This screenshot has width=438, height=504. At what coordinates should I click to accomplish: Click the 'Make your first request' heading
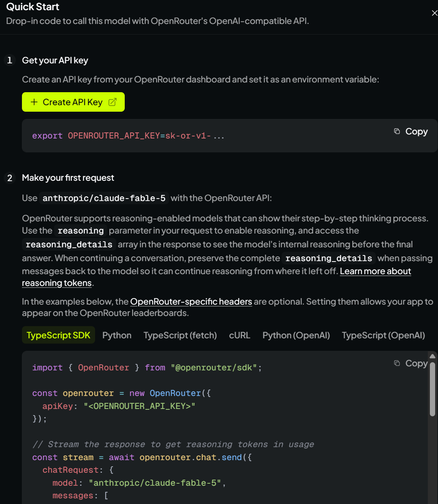(68, 177)
